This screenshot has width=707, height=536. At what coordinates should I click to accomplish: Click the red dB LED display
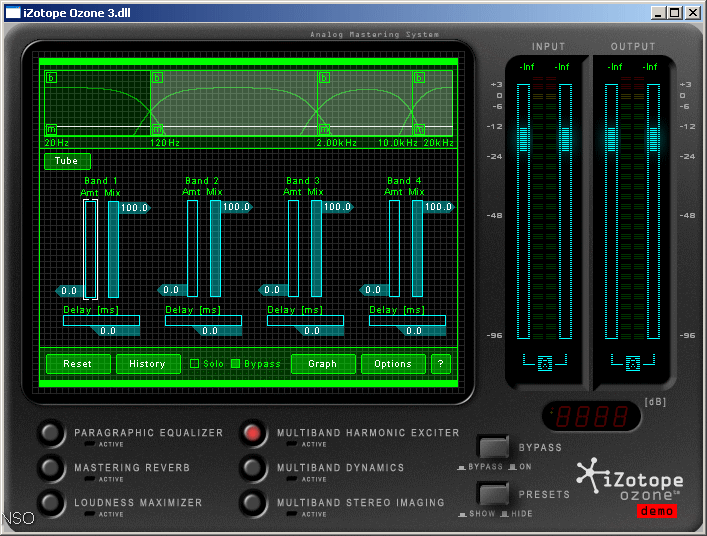click(591, 416)
